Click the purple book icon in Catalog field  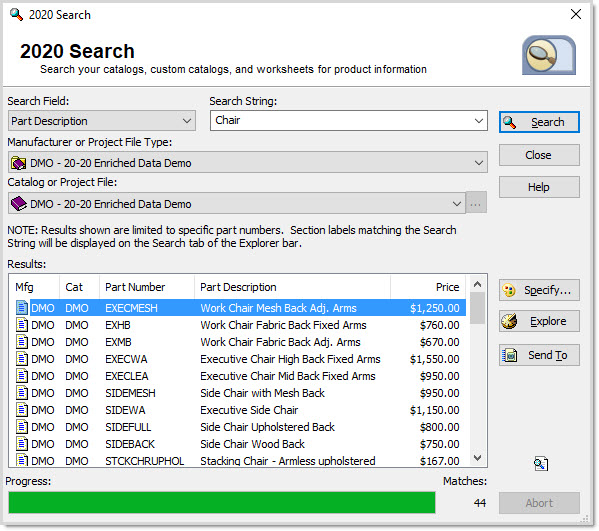pyautogui.click(x=18, y=204)
